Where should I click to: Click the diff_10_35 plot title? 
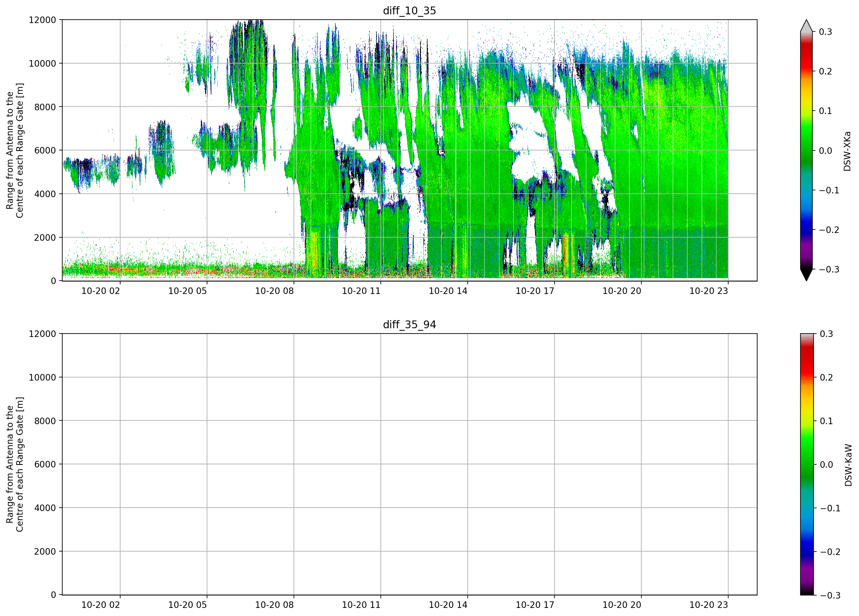(409, 11)
